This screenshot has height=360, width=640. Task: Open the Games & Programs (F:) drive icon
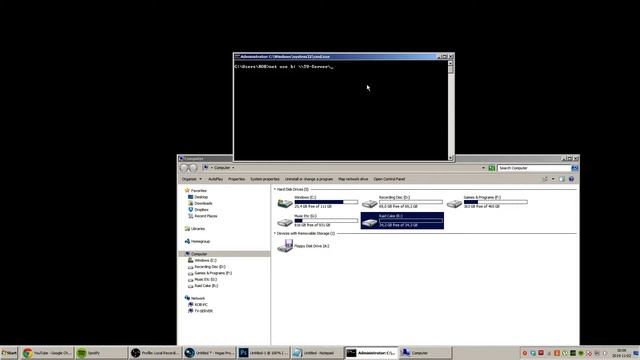coord(454,203)
